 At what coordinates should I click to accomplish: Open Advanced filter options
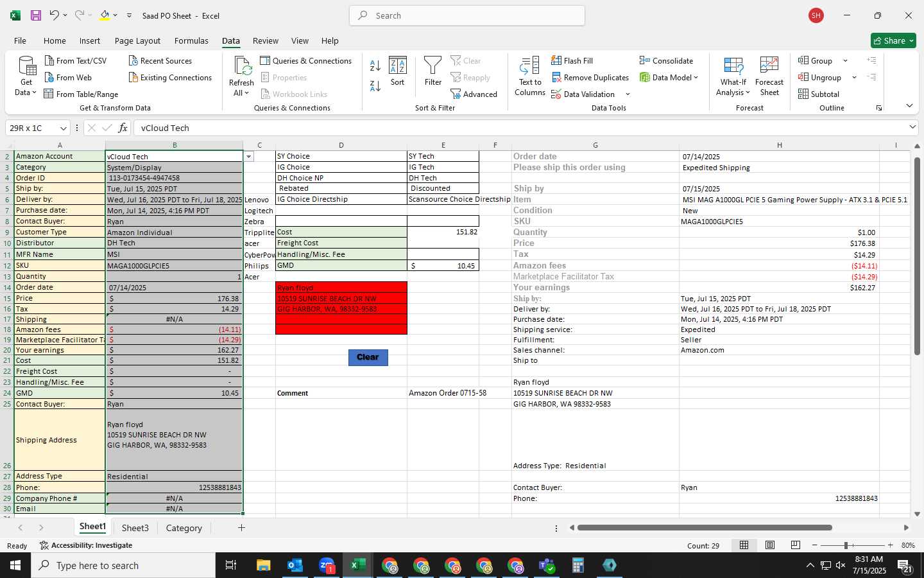click(x=474, y=94)
